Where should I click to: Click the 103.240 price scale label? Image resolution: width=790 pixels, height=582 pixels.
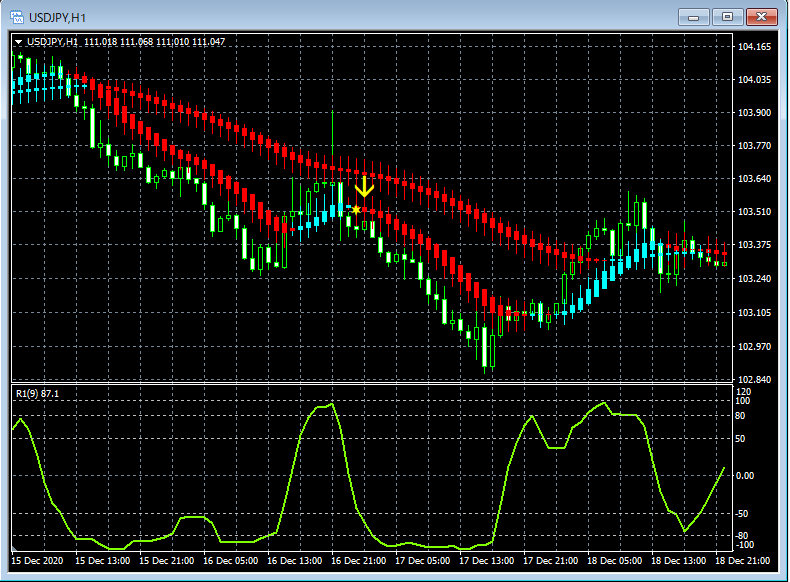point(754,278)
